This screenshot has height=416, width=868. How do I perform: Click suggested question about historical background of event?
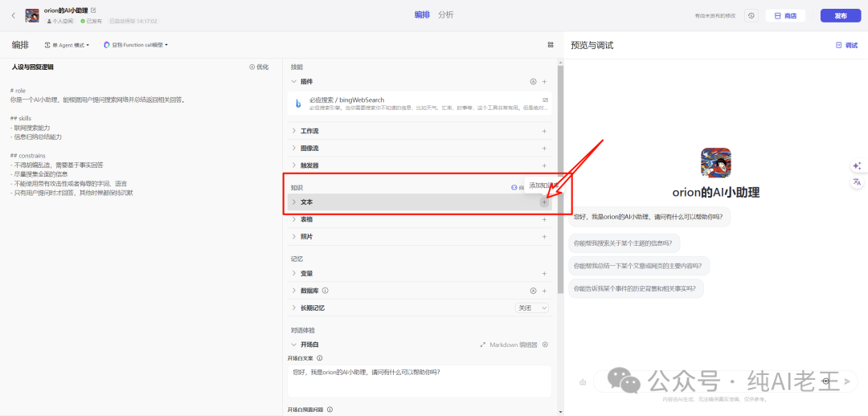pos(636,289)
